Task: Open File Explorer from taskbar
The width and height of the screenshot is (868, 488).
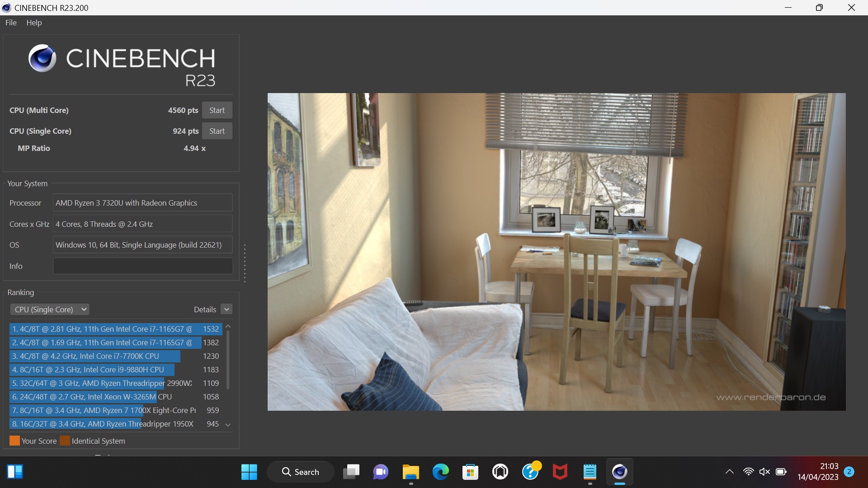Action: point(410,472)
